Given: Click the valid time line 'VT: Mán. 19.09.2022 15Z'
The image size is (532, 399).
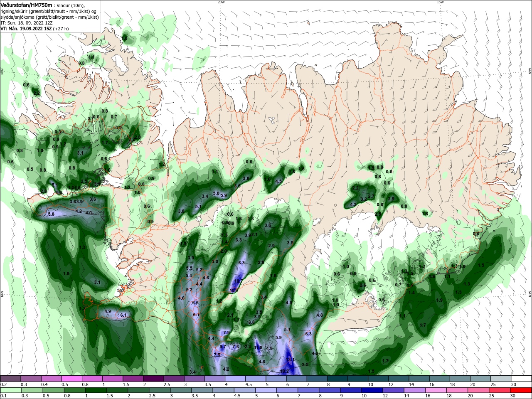Looking at the screenshot, I should [26, 29].
